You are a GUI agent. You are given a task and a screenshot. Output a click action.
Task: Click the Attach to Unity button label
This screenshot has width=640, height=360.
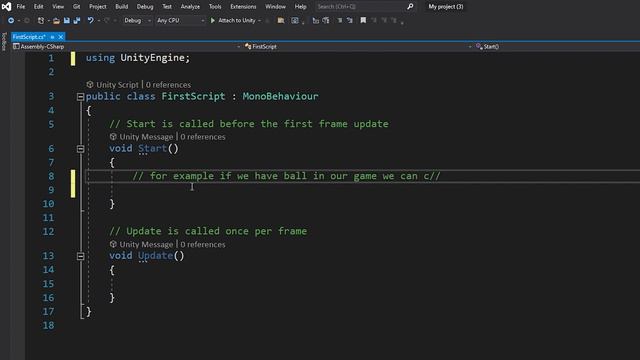(x=237, y=20)
